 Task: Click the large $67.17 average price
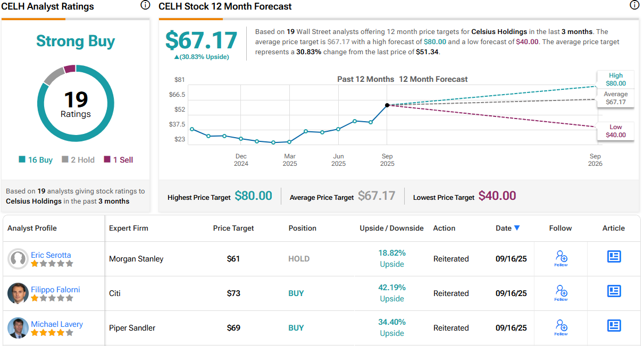201,40
